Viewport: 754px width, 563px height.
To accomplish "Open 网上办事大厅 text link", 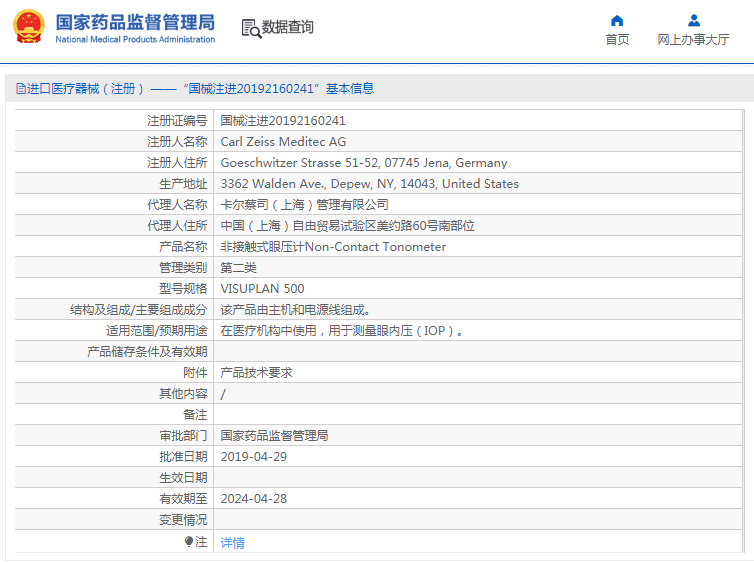I will pyautogui.click(x=693, y=39).
